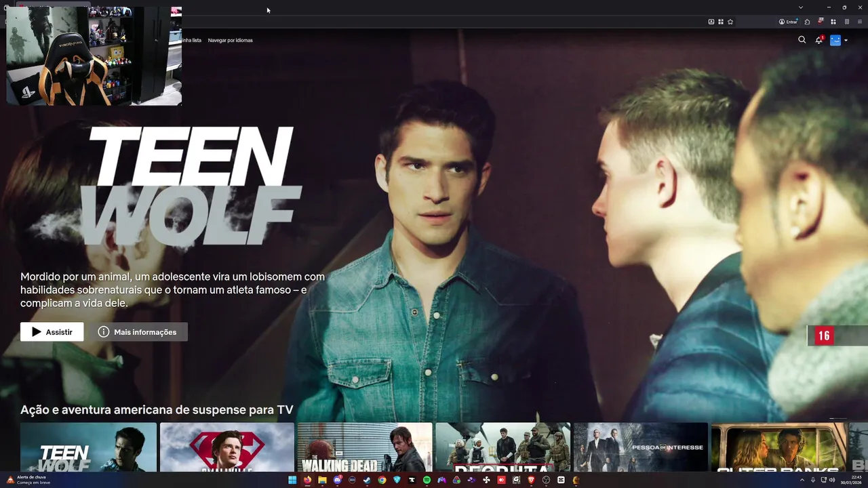The image size is (868, 488).
Task: Open the Outer Banks thumbnail
Action: click(x=778, y=447)
